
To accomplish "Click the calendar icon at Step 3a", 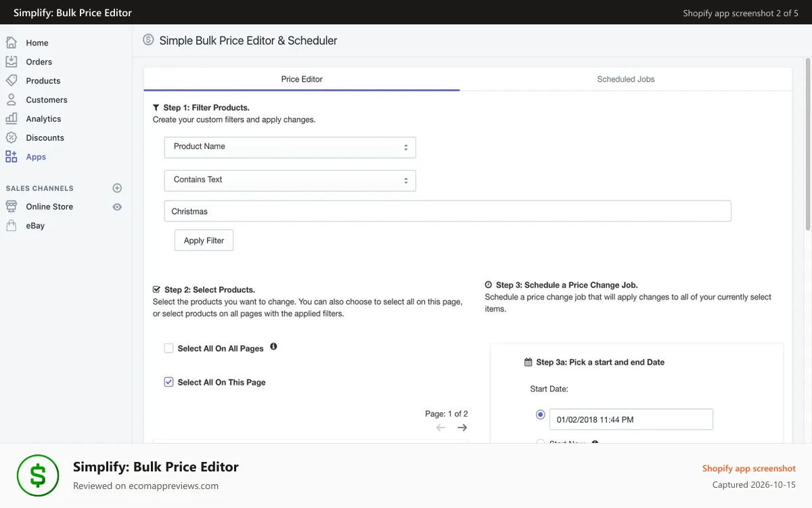I will (x=528, y=362).
